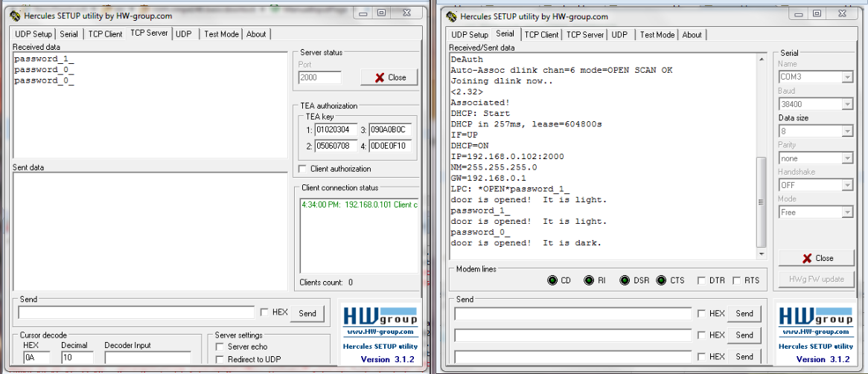Click the TCP Server Send text field
The height and width of the screenshot is (374, 868).
(136, 312)
